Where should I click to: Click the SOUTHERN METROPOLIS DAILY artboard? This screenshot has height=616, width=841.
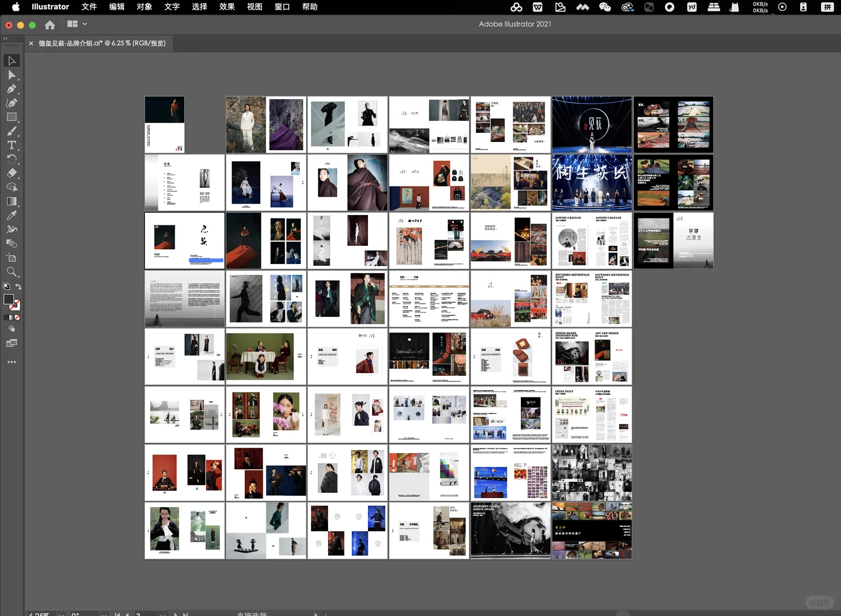click(592, 298)
